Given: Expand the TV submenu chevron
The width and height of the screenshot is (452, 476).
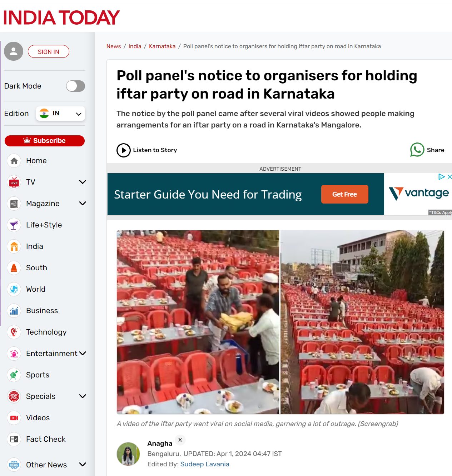Looking at the screenshot, I should [83, 182].
